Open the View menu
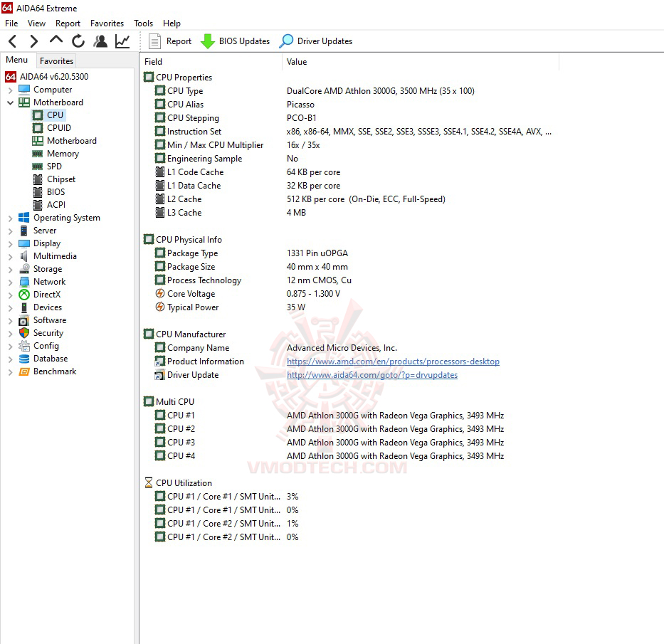 click(x=36, y=23)
